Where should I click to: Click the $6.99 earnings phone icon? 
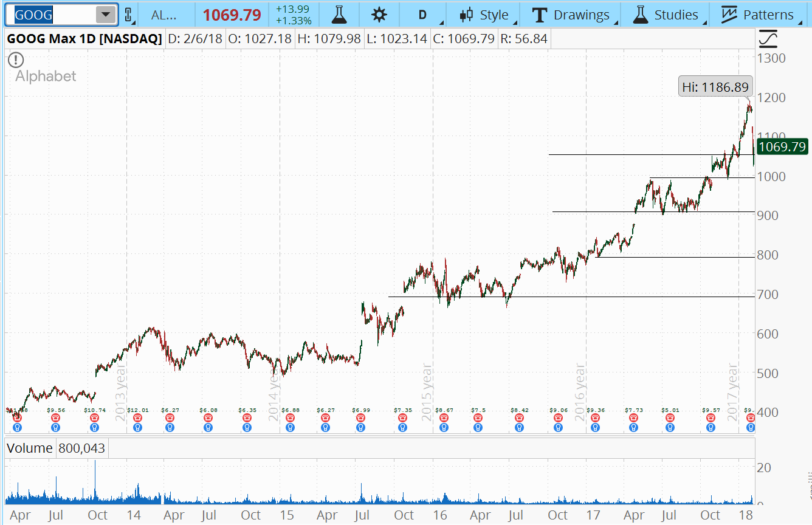tap(361, 418)
